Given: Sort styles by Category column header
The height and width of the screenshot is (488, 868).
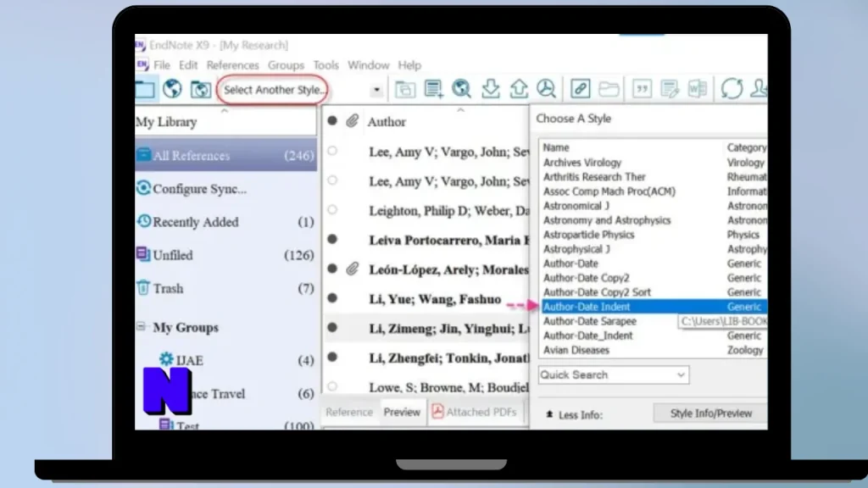Looking at the screenshot, I should point(746,147).
